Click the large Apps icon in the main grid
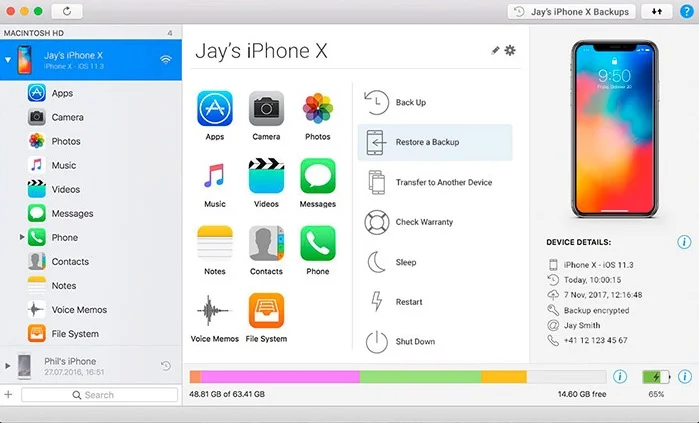This screenshot has height=423, width=699. click(x=215, y=108)
